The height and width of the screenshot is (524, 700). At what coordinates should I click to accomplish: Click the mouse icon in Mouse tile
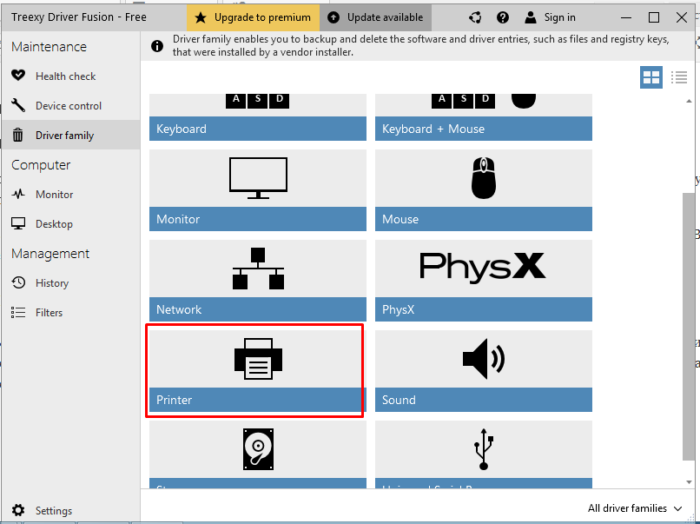(483, 178)
